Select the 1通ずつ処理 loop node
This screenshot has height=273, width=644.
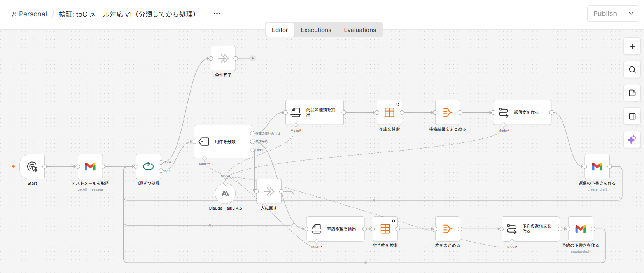(x=149, y=166)
